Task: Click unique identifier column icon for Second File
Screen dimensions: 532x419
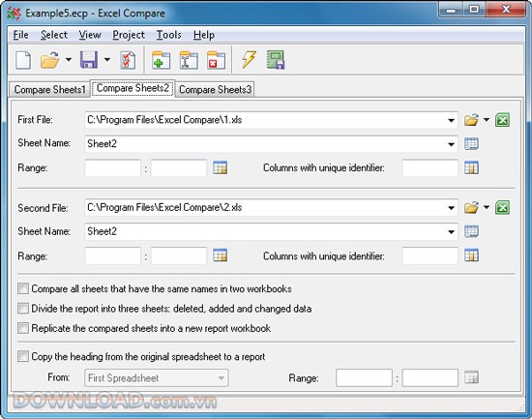Action: point(471,255)
